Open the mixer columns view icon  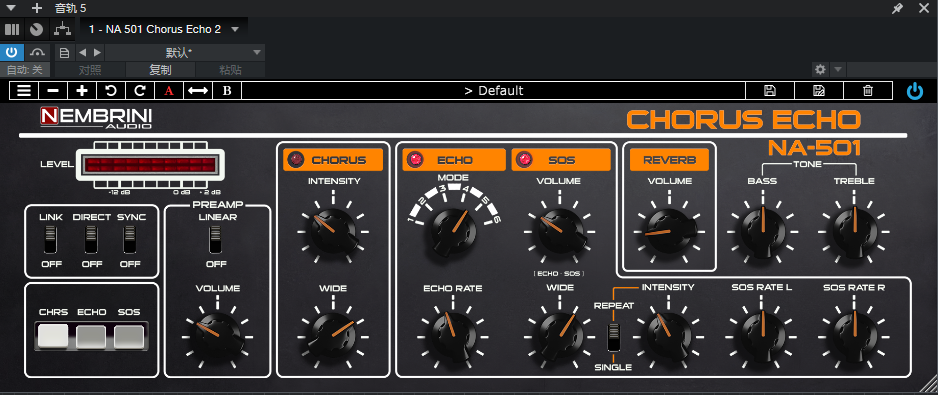pos(12,29)
